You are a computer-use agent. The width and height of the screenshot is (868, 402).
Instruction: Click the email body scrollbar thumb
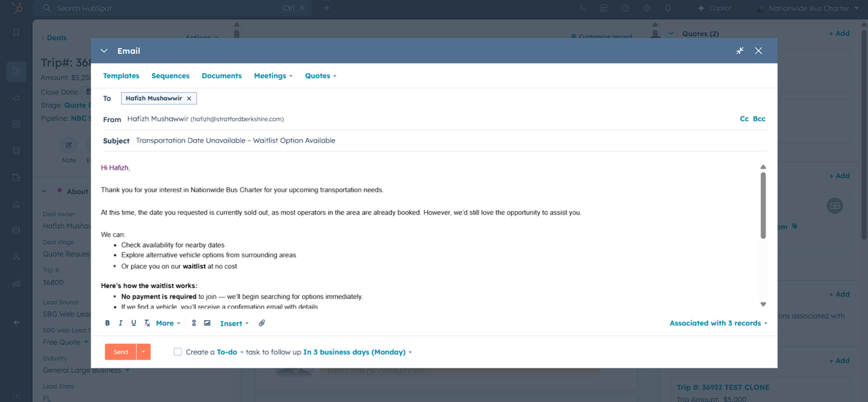point(763,205)
